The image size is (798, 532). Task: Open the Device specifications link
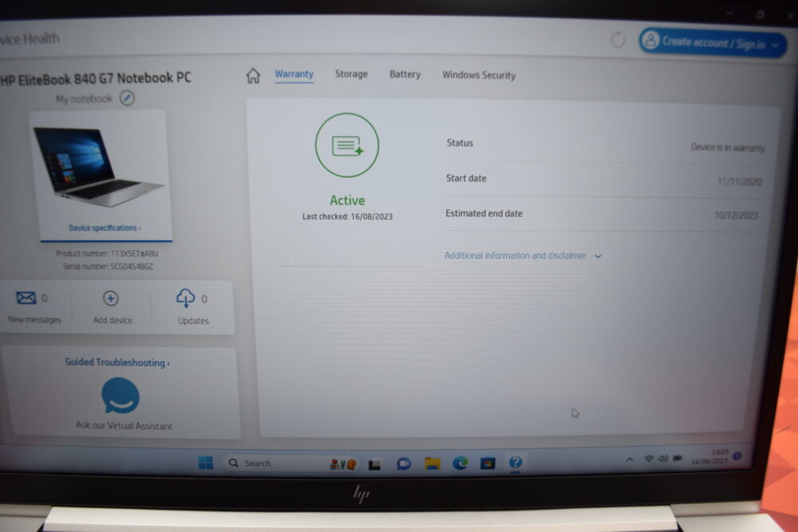[105, 228]
